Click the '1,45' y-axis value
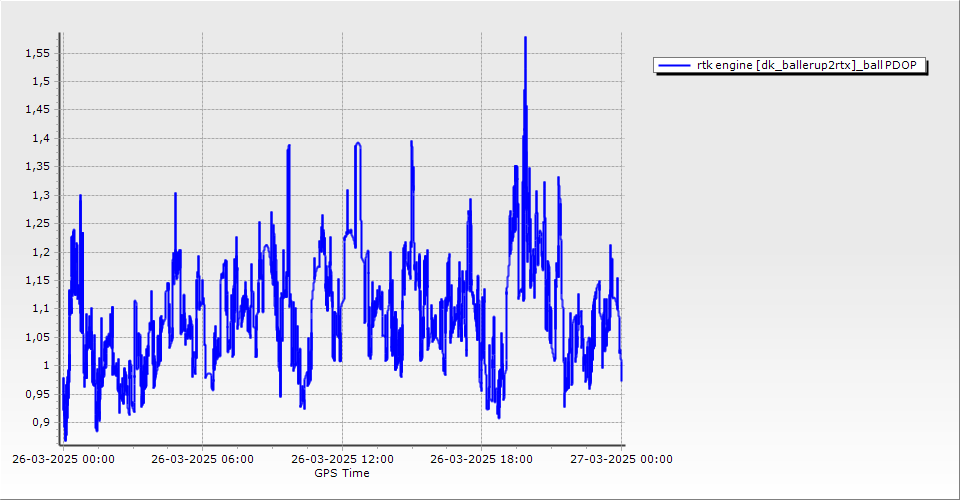 pos(37,110)
